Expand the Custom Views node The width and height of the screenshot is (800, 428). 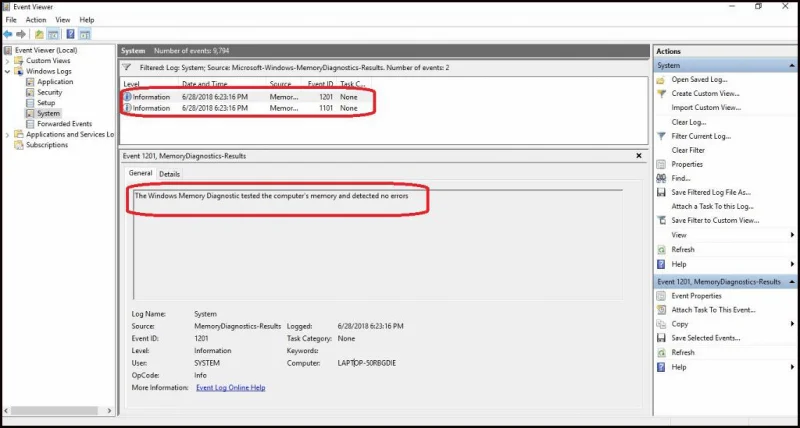pyautogui.click(x=7, y=61)
